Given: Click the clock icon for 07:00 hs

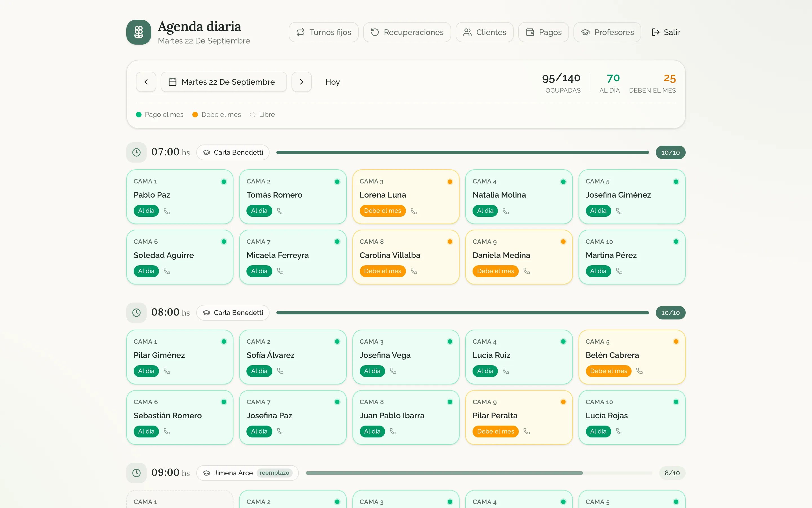Looking at the screenshot, I should click(136, 152).
